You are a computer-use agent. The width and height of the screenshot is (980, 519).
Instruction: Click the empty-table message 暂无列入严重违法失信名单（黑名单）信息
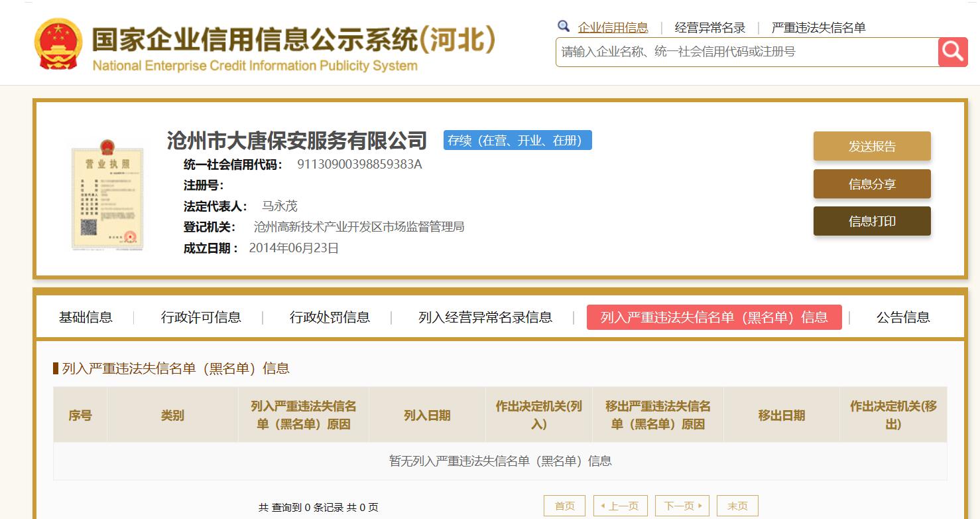(x=500, y=461)
